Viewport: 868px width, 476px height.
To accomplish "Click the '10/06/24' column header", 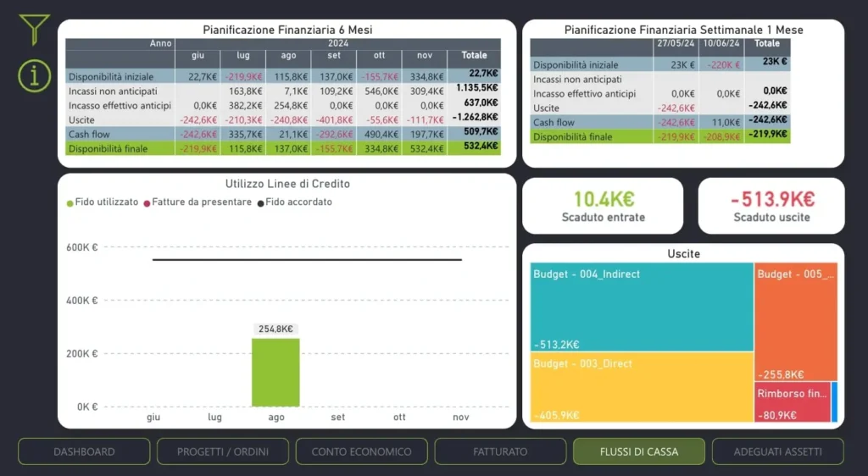I will [721, 44].
